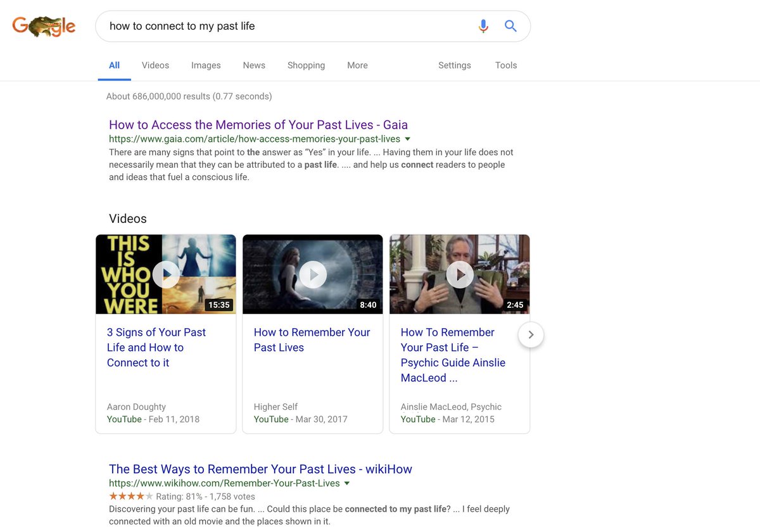This screenshot has width=760, height=532.
Task: Click 'YouTube - Mar 30, 2017' source text
Action: coord(300,419)
